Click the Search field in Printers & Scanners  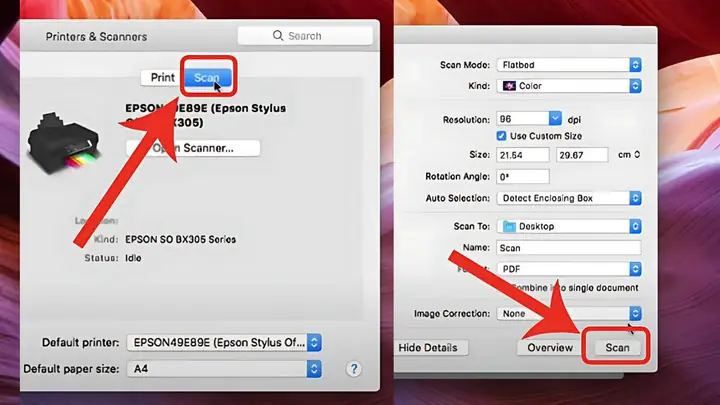click(305, 36)
